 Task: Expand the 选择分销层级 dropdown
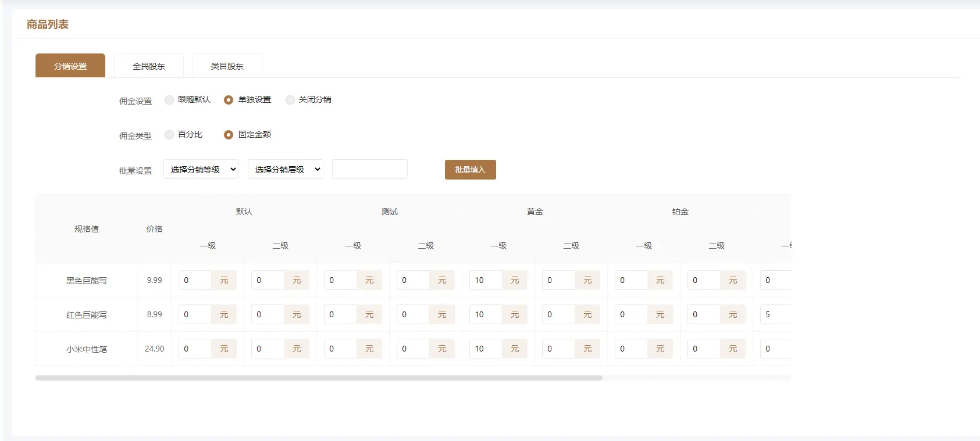click(286, 170)
